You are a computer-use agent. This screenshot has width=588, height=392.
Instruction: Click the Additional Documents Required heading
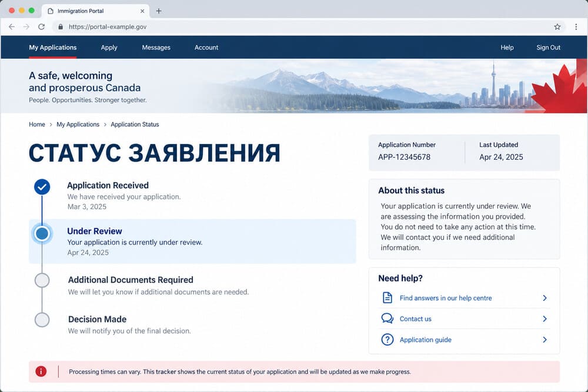click(131, 280)
